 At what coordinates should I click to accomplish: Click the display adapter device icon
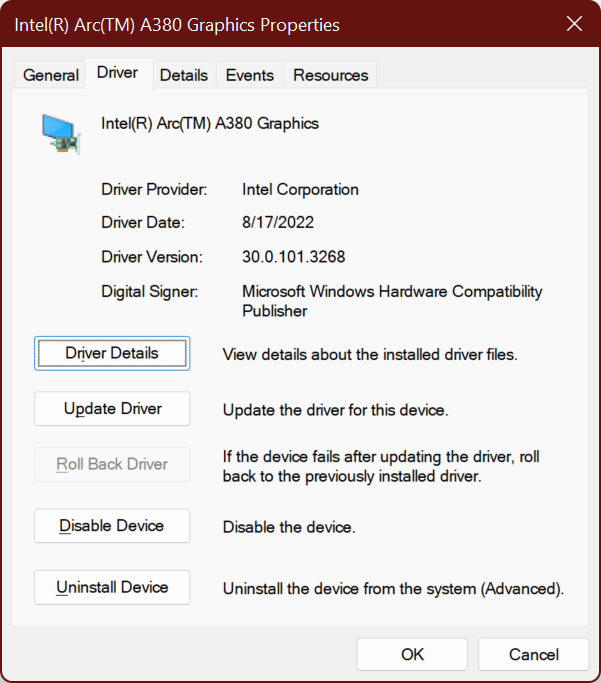tap(61, 134)
